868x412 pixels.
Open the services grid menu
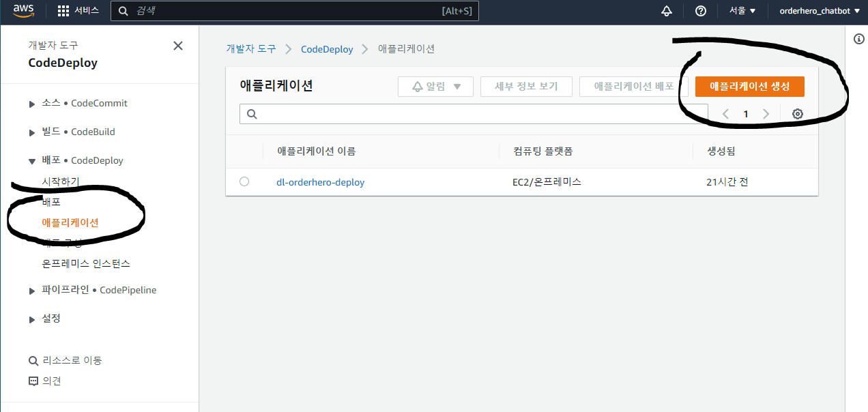coord(78,11)
